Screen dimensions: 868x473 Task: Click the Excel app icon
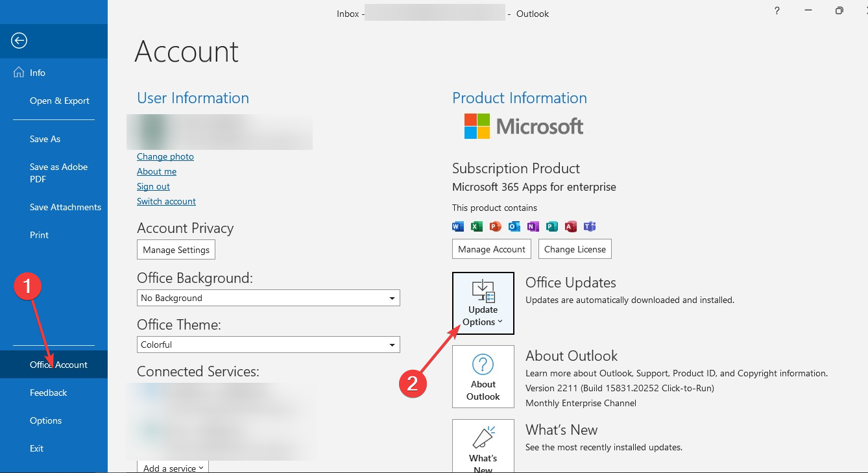pyautogui.click(x=477, y=226)
